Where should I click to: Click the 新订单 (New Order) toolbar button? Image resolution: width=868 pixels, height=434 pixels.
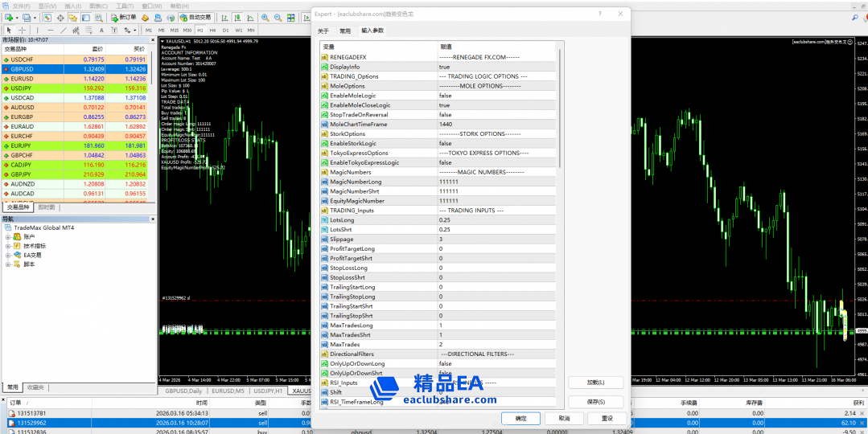123,17
